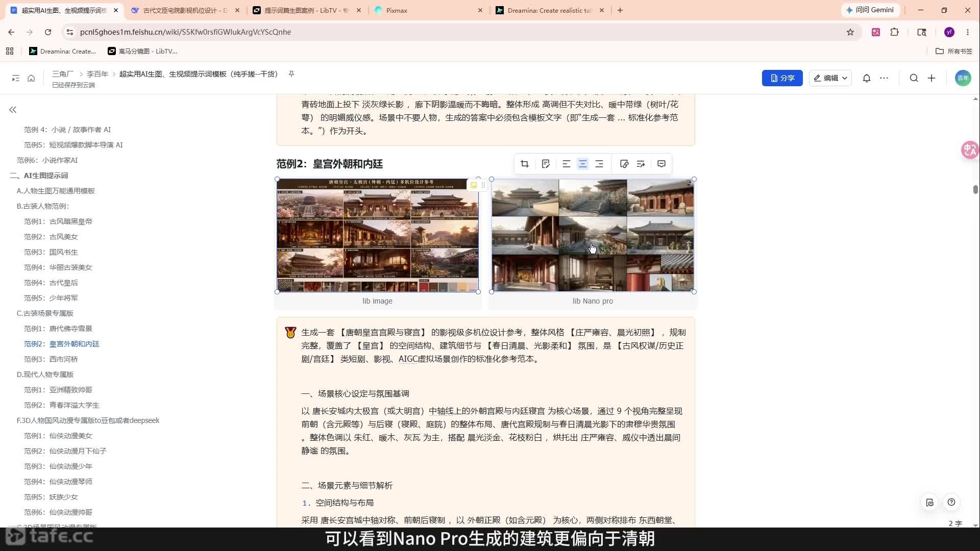980x551 pixels.
Task: Click Ask Gemini button
Action: [870, 10]
